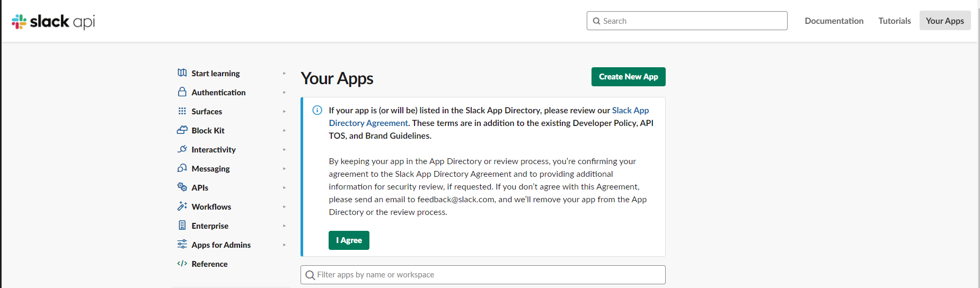Image resolution: width=980 pixels, height=288 pixels.
Task: Open the Slack App Directory Agreement link
Action: (x=489, y=116)
